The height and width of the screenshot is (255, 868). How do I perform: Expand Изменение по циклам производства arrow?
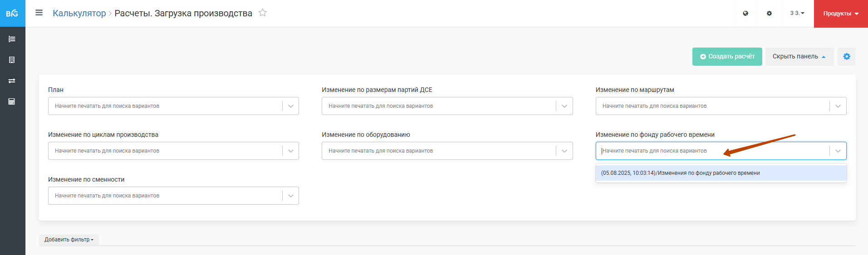tap(291, 151)
